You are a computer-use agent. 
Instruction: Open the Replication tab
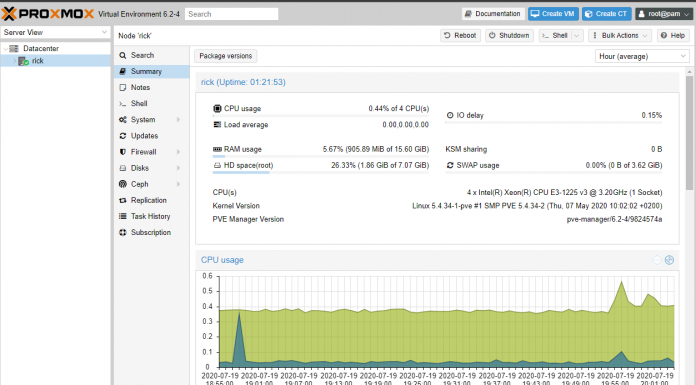coord(151,200)
